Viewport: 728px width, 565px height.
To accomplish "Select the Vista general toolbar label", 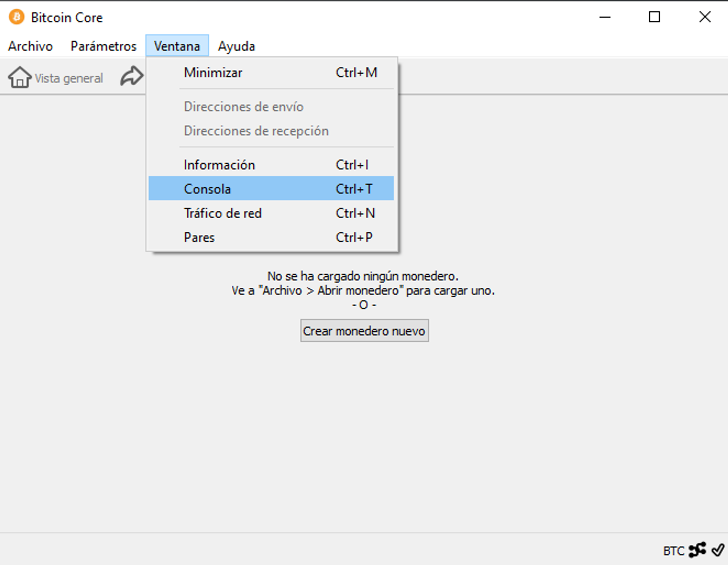I will pos(69,78).
